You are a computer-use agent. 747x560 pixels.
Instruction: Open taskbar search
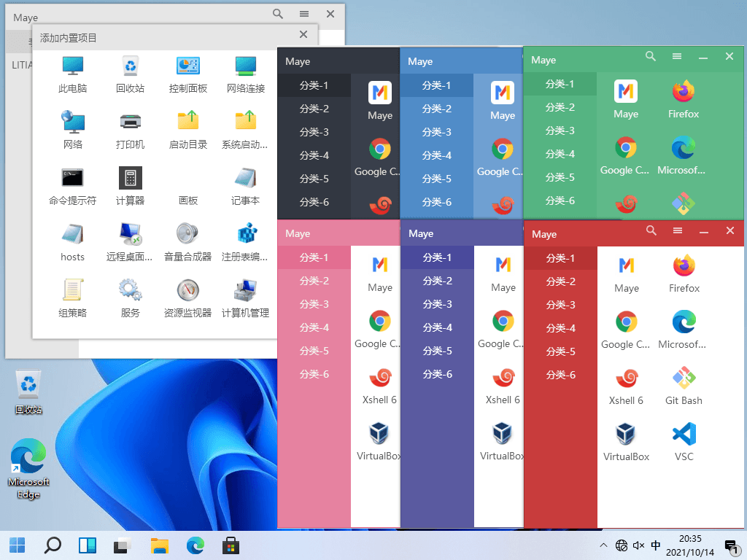(53, 545)
